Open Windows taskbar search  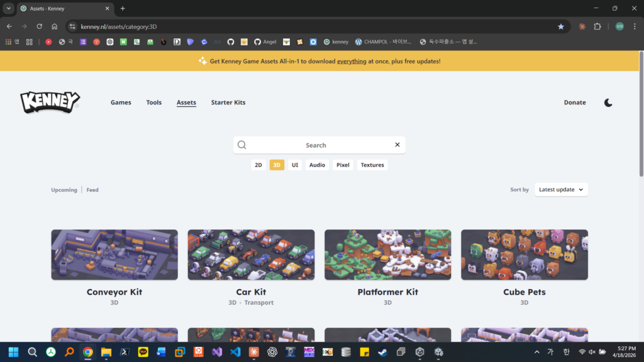pos(32,352)
